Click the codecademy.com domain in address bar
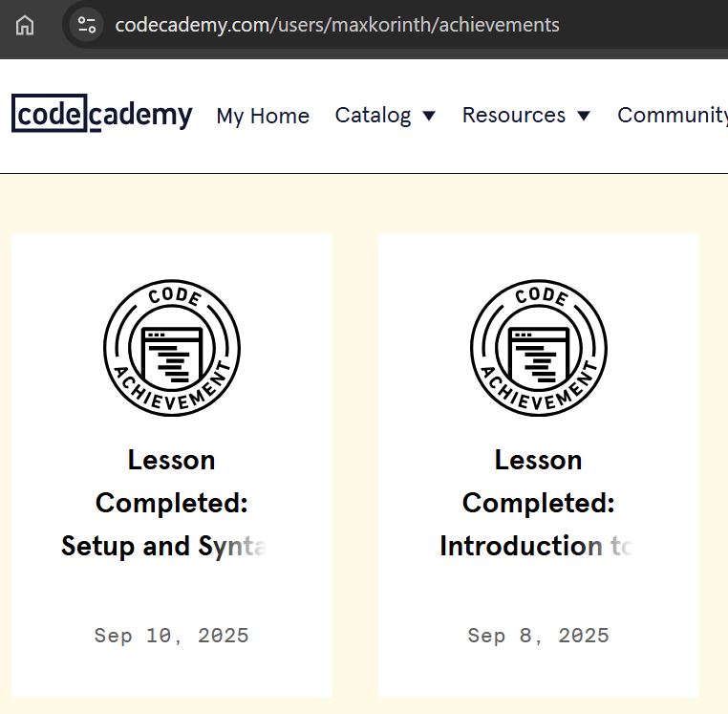This screenshot has height=714, width=728. coord(191,25)
